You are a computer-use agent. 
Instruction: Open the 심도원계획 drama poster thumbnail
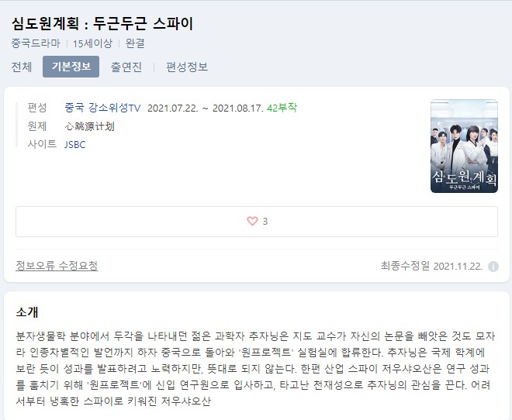click(464, 146)
